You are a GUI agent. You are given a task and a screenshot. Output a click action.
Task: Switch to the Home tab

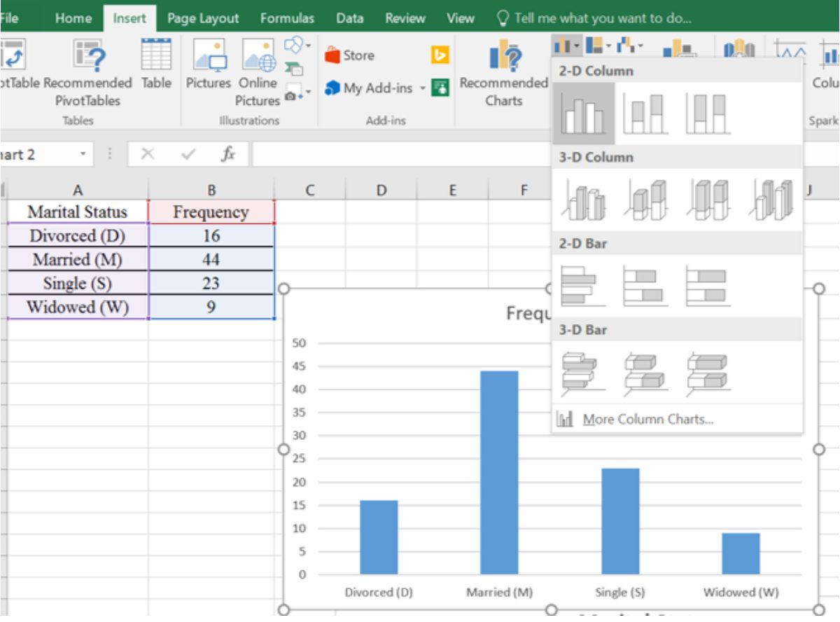click(x=73, y=18)
